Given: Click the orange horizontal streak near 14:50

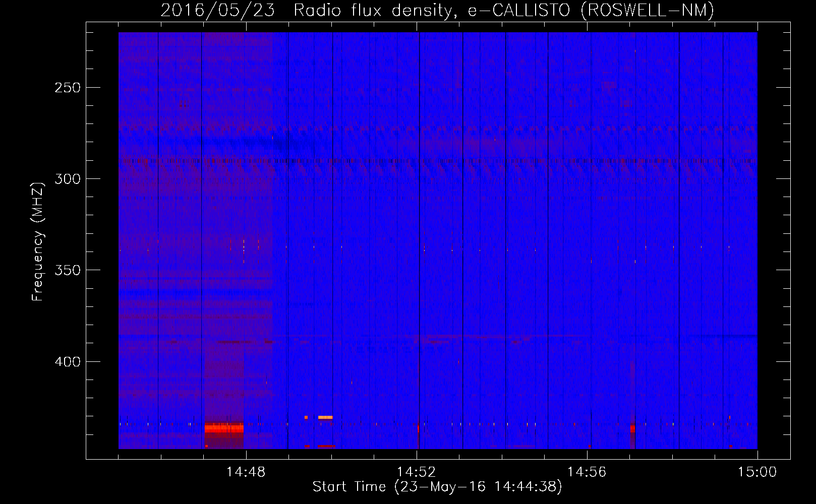Looking at the screenshot, I should click(325, 417).
